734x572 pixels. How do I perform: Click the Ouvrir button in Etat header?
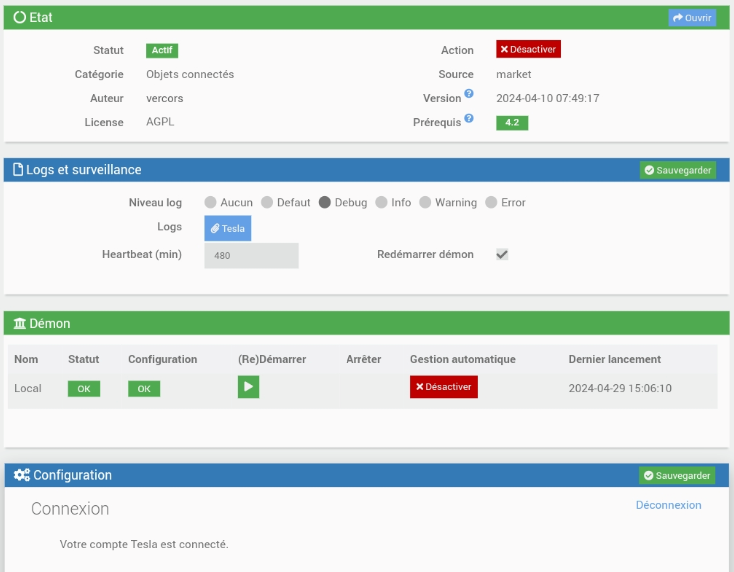(x=692, y=18)
